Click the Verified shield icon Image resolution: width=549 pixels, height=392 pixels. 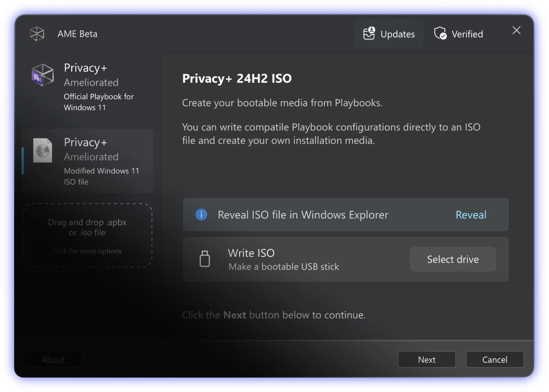[440, 34]
